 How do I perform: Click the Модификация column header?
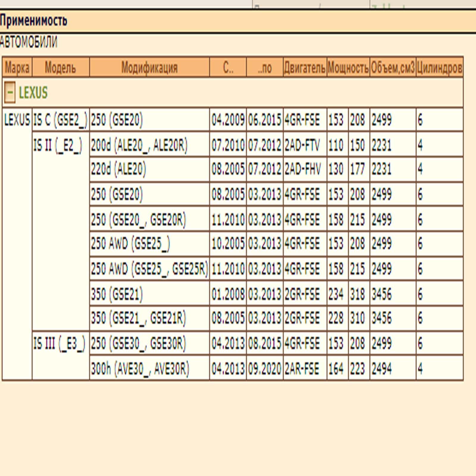pyautogui.click(x=149, y=68)
